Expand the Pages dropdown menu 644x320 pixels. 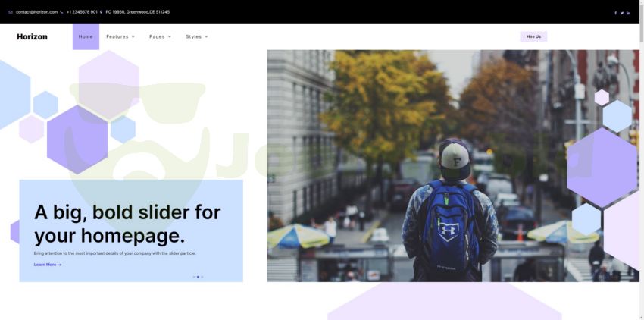160,36
